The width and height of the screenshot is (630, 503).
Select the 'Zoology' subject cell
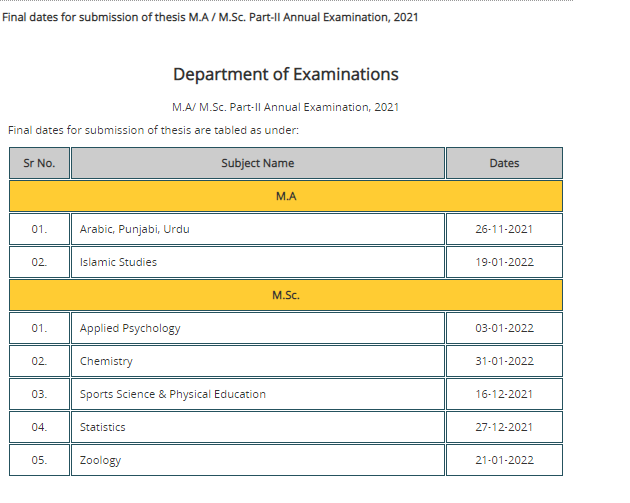(x=258, y=460)
